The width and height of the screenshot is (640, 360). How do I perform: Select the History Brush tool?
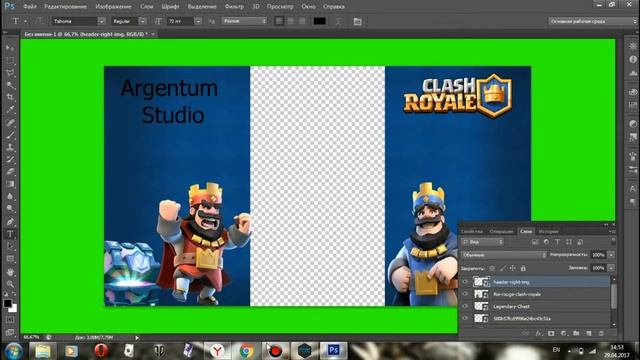coord(10,160)
